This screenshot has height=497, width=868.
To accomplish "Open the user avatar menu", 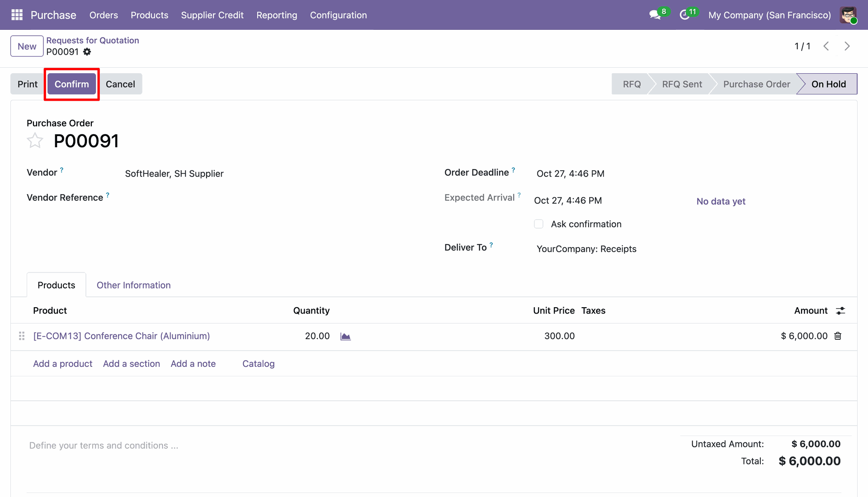I will pyautogui.click(x=848, y=15).
